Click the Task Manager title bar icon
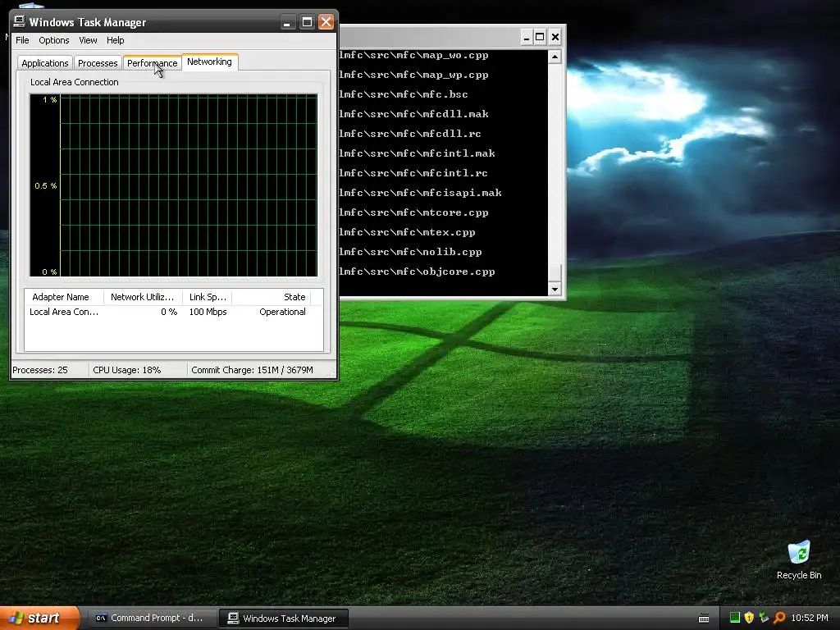Viewport: 840px width, 630px height. pos(20,21)
